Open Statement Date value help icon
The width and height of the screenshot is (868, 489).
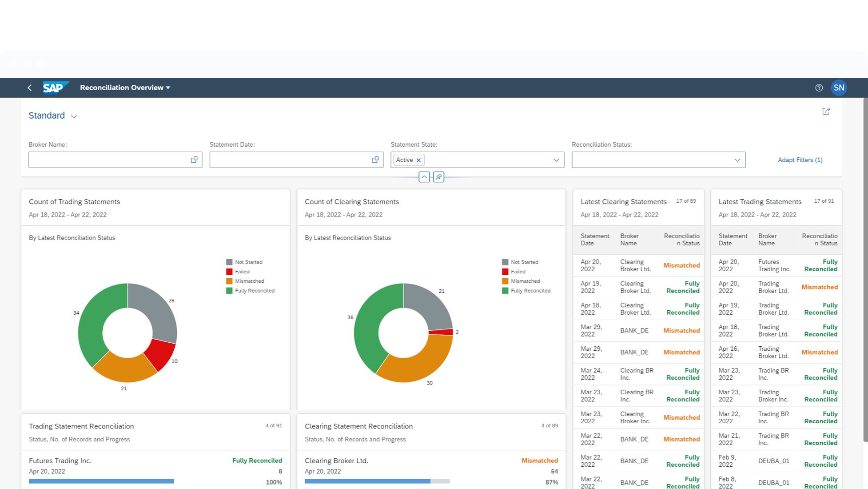[375, 160]
